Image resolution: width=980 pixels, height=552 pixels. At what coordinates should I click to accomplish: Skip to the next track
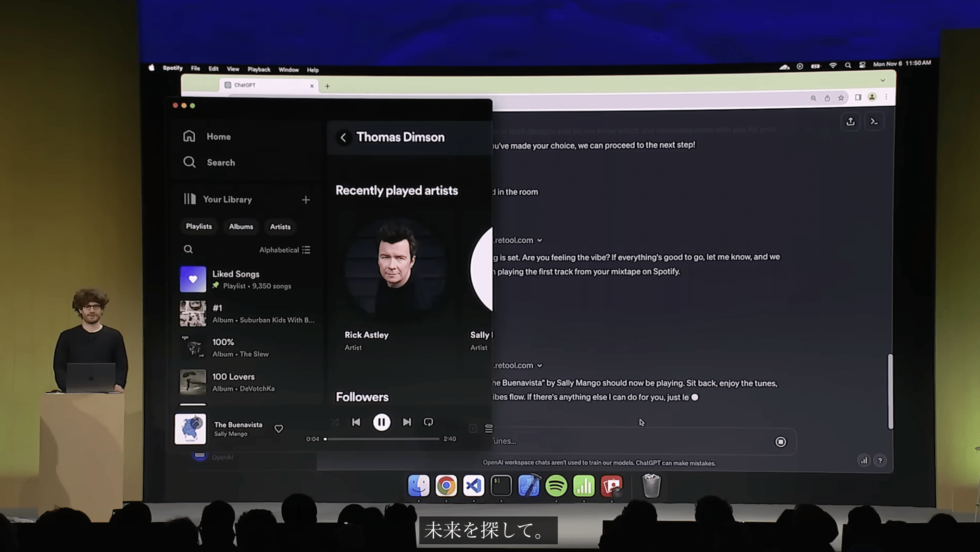point(407,422)
